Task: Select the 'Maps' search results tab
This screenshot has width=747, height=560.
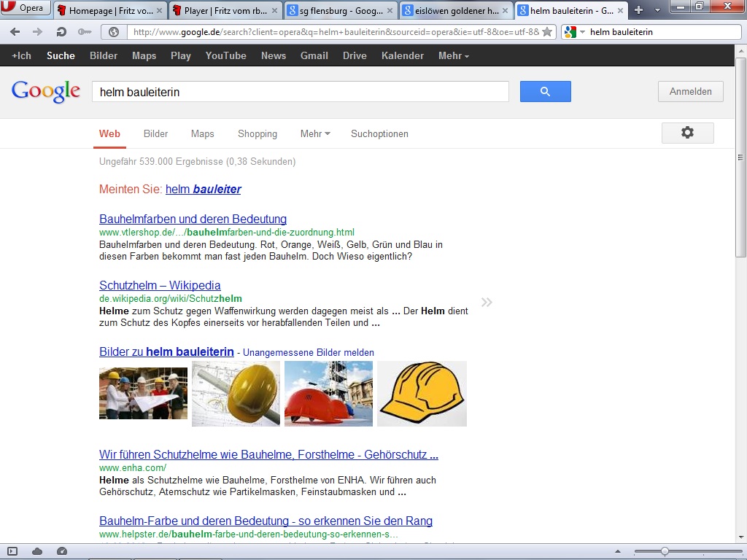Action: (203, 134)
